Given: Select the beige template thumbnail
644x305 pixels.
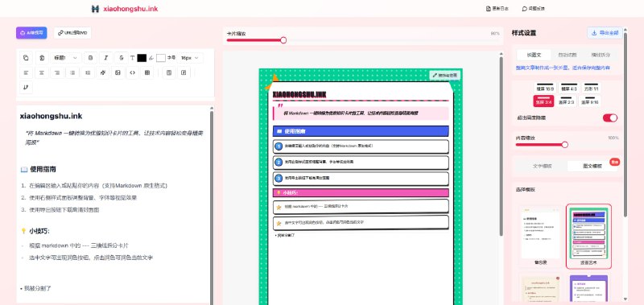Looking at the screenshot, I should tap(540, 289).
